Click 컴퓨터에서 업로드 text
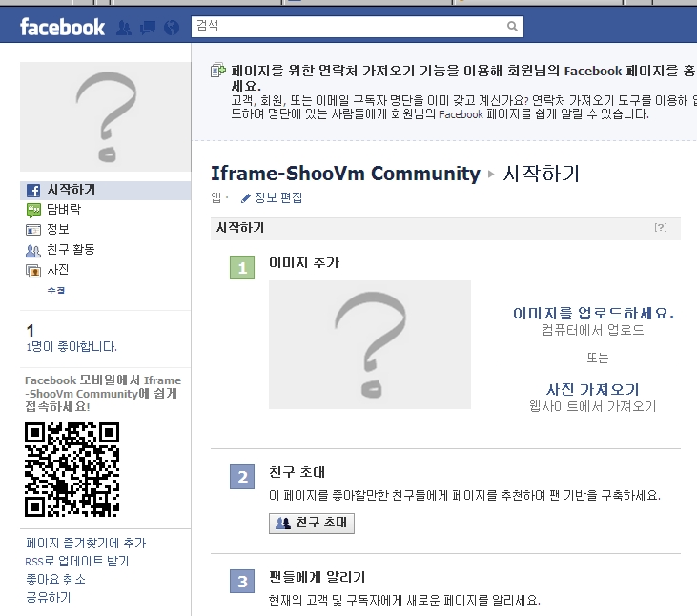 point(592,330)
